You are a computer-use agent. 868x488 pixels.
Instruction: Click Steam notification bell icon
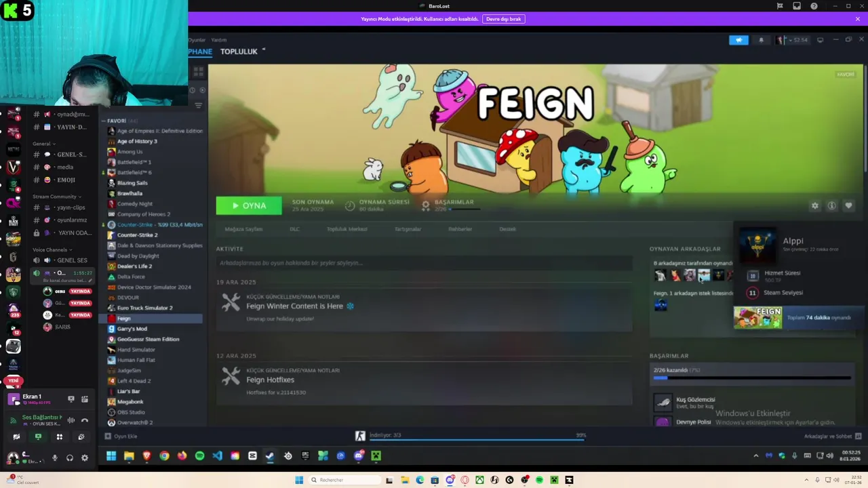(x=761, y=40)
